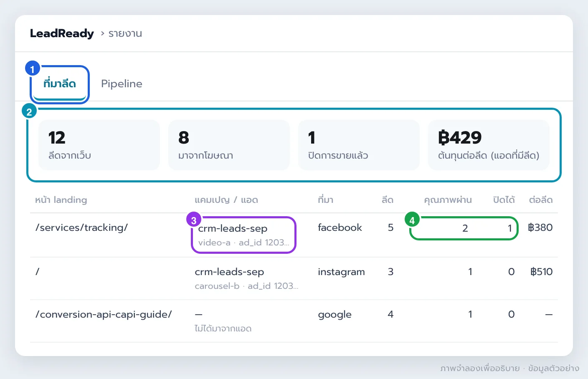Click lead count 5 in facebook row

[391, 227]
